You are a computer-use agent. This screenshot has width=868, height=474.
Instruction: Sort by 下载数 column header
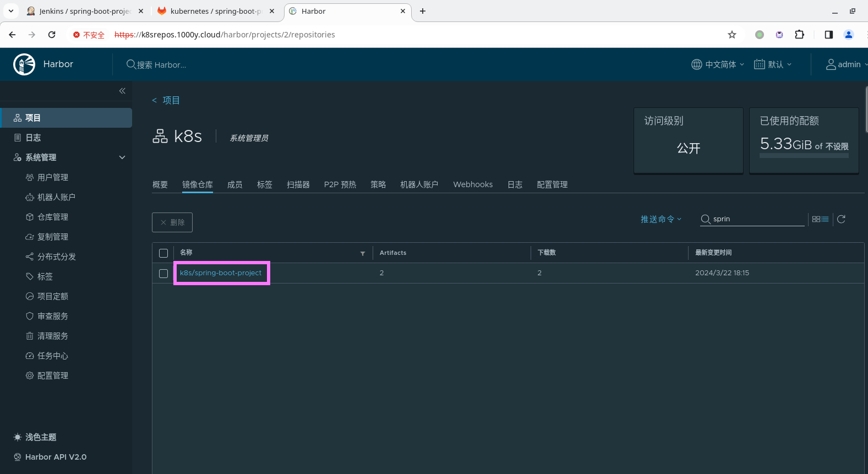pos(547,253)
